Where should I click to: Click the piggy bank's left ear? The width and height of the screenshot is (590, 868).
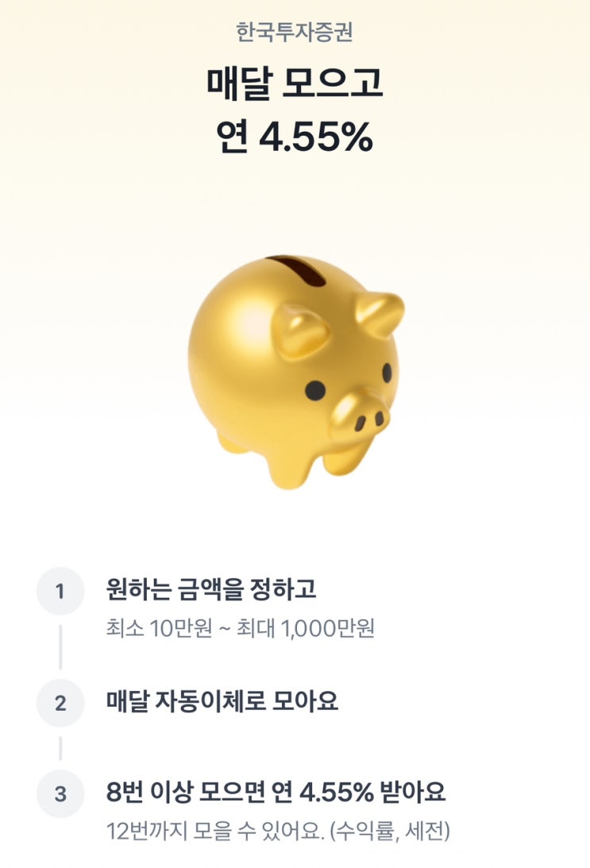coord(300,330)
